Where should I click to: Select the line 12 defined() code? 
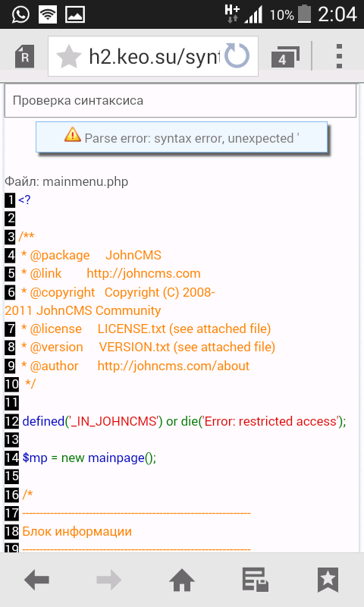[184, 421]
